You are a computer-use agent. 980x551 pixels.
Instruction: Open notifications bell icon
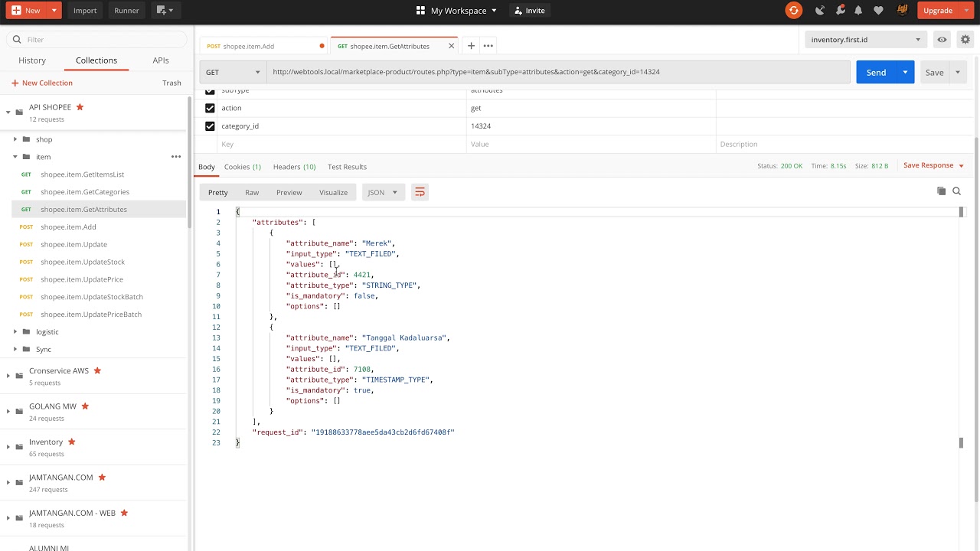(858, 11)
